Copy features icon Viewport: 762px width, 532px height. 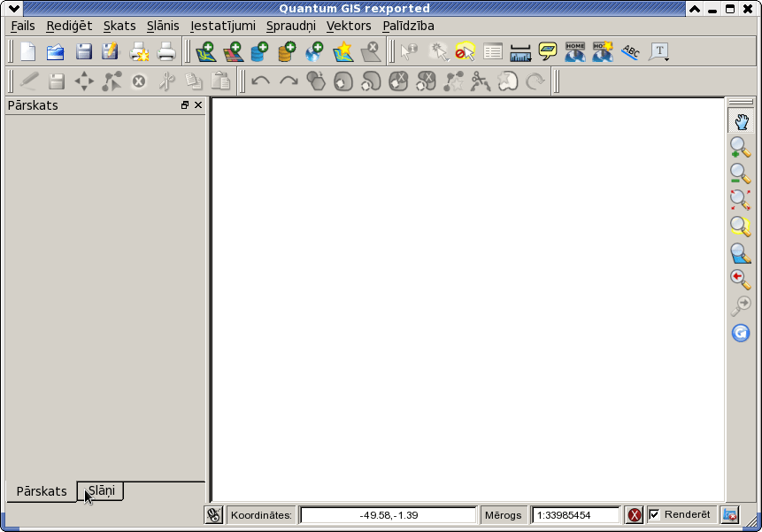click(x=194, y=81)
